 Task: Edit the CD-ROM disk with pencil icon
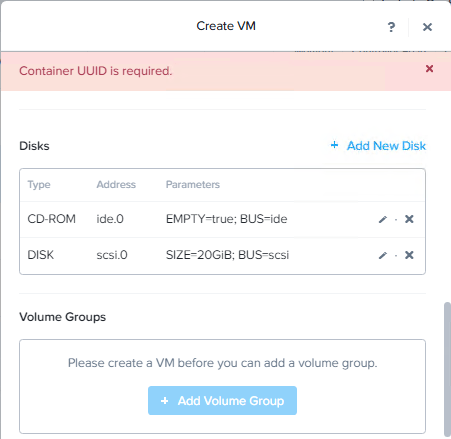383,219
